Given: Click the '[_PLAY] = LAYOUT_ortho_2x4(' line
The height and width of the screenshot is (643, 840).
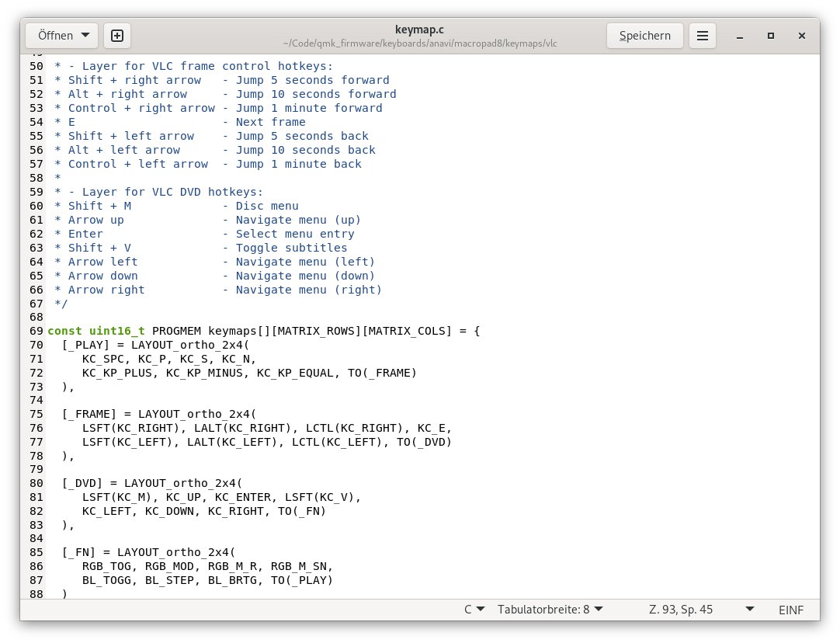Looking at the screenshot, I should [x=155, y=345].
